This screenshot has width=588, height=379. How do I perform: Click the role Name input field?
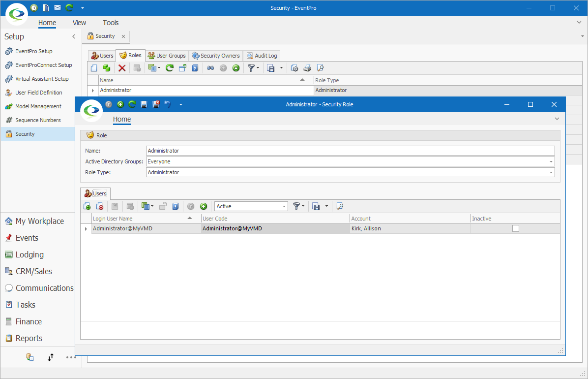coord(350,151)
